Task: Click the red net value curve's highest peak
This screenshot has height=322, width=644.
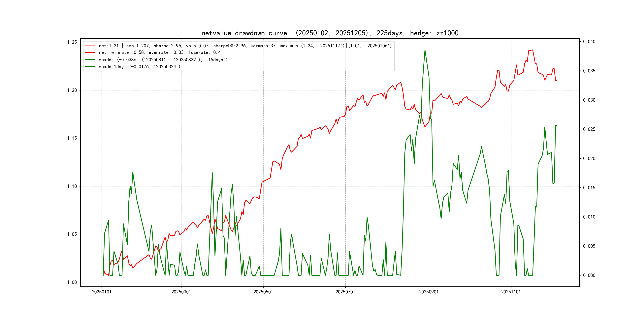Action: click(532, 50)
